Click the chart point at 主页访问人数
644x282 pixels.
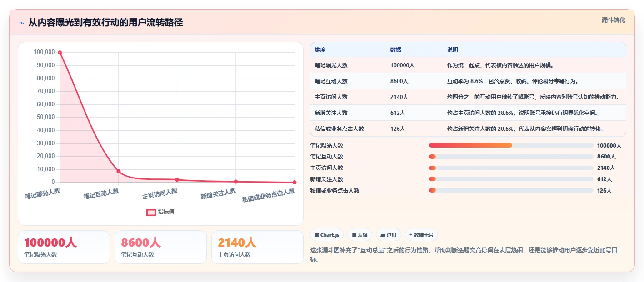point(177,180)
